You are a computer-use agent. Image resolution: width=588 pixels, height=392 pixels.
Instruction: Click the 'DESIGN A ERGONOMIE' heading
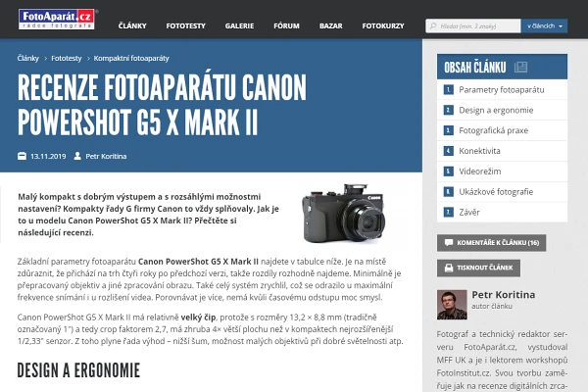(78, 370)
